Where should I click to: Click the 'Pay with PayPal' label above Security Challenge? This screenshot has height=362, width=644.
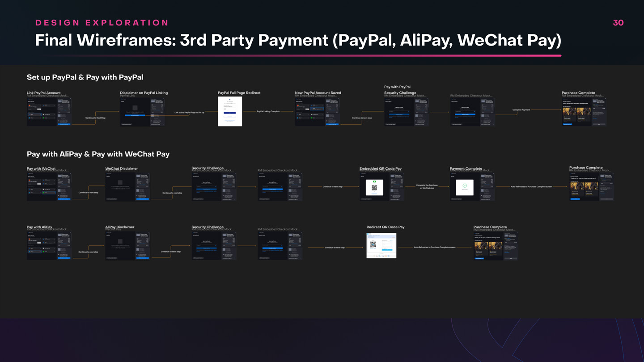[397, 87]
